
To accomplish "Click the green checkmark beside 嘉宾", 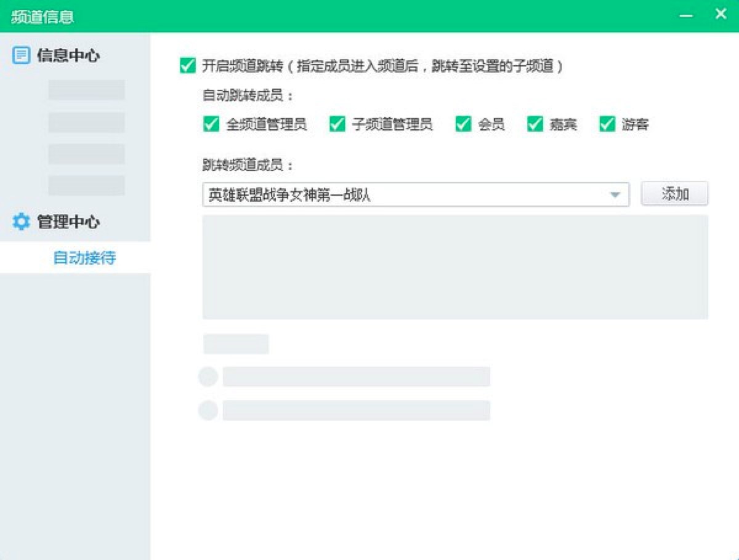I will click(x=535, y=124).
